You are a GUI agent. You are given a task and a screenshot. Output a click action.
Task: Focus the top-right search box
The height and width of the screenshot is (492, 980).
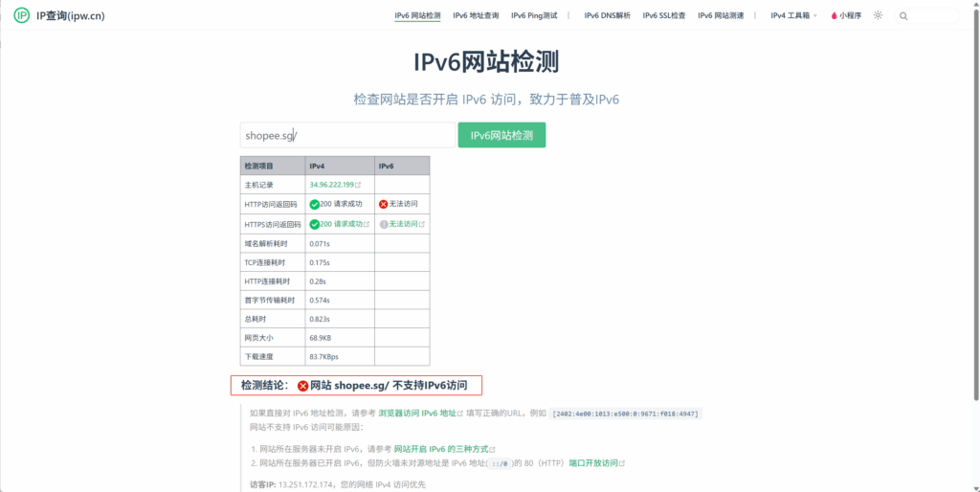926,16
